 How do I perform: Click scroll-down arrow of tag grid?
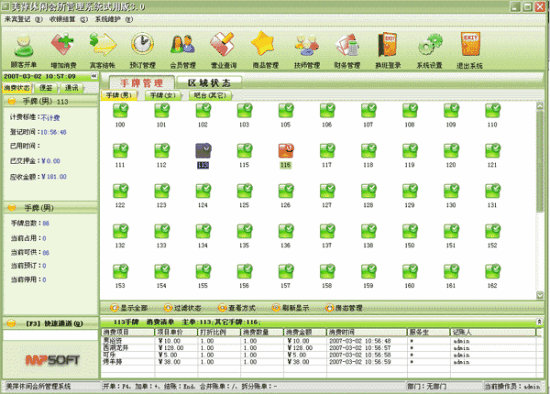(x=540, y=295)
